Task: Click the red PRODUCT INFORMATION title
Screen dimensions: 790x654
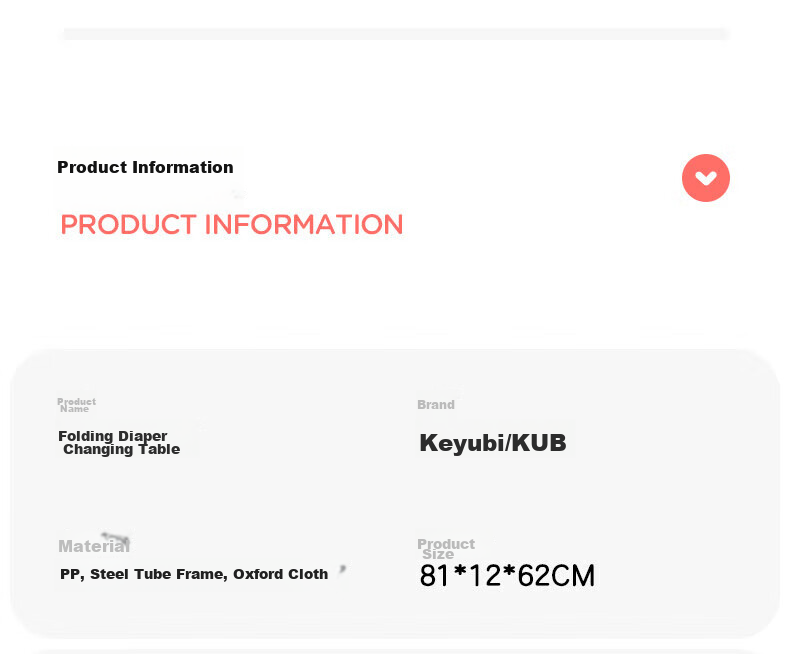Action: (x=232, y=225)
